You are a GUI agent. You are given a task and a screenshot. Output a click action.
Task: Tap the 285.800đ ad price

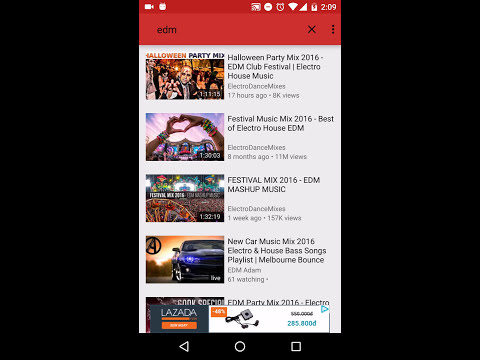pyautogui.click(x=302, y=323)
